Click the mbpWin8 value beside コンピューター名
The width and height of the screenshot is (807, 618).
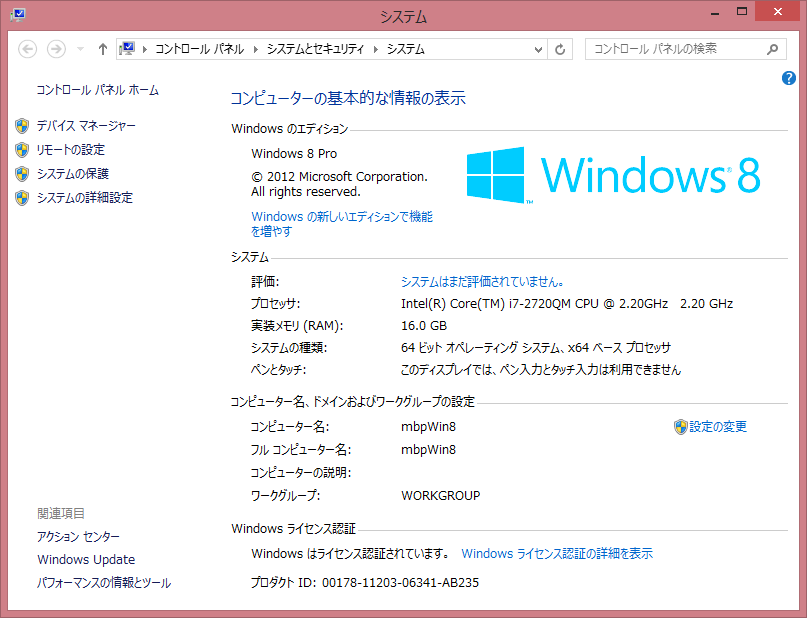pos(428,427)
